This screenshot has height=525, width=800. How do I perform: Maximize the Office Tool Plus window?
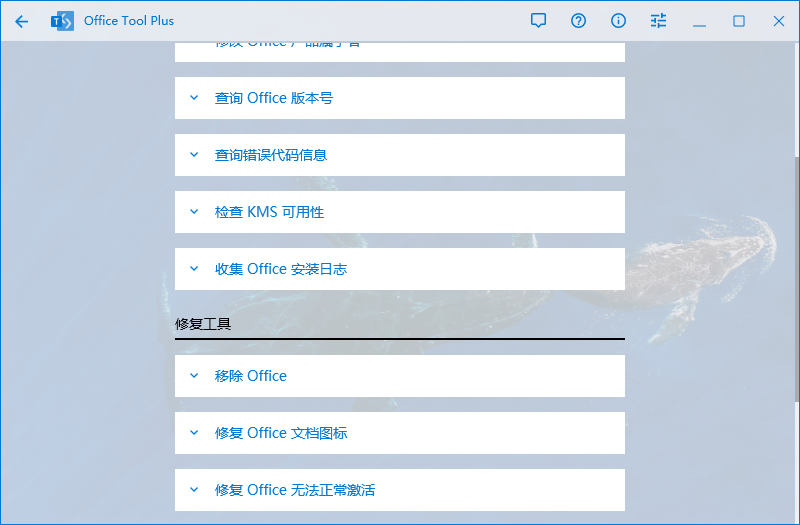(739, 21)
